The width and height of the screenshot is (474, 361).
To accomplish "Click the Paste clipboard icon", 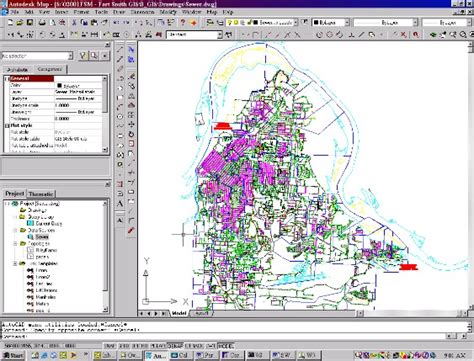I will [94, 22].
